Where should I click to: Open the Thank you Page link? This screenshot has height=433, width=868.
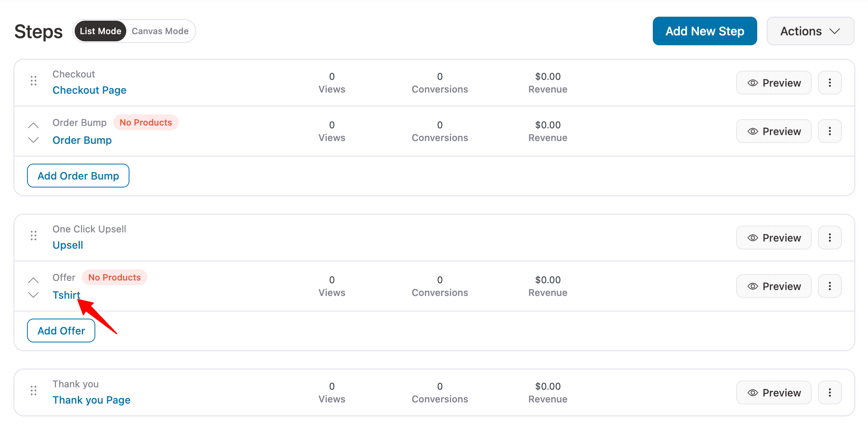click(x=91, y=400)
